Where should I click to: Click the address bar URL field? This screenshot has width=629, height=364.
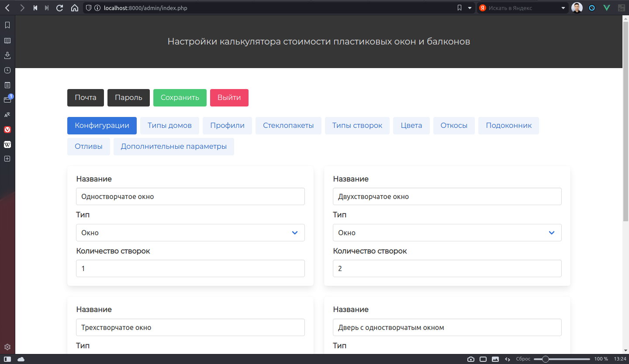pos(278,8)
